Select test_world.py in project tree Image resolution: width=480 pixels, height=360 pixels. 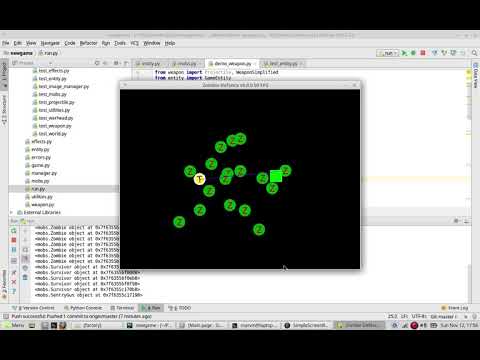[50, 134]
